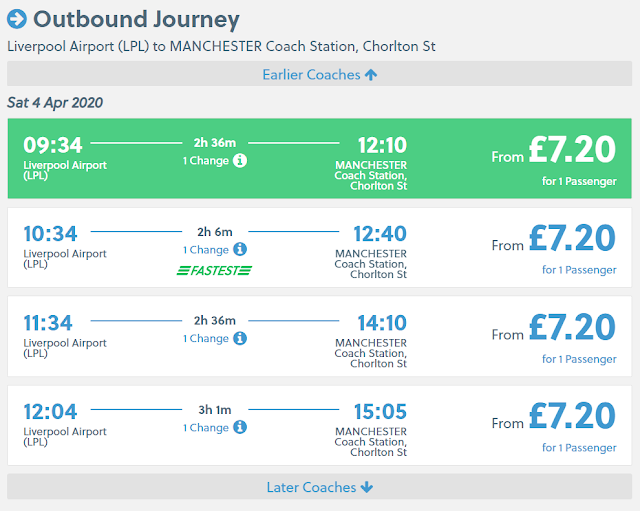Open 1 Change details for 10:34 coach
Viewport: 640px width, 511px height.
tap(205, 249)
